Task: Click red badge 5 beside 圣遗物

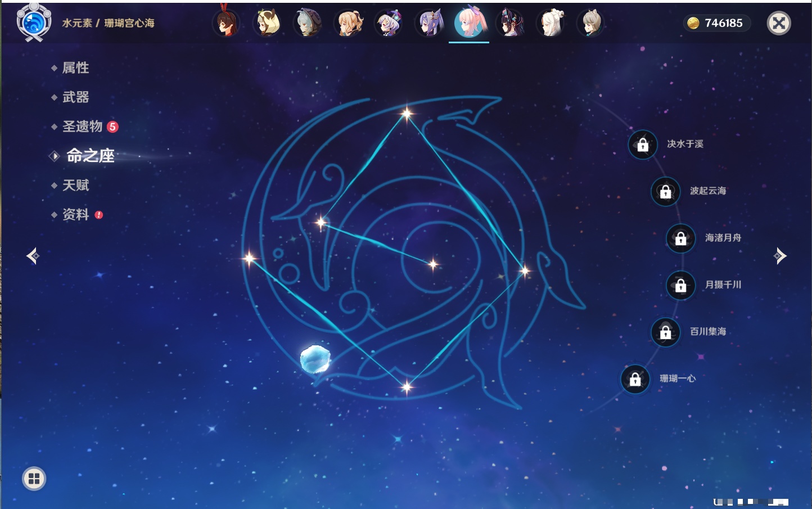Action: tap(112, 127)
